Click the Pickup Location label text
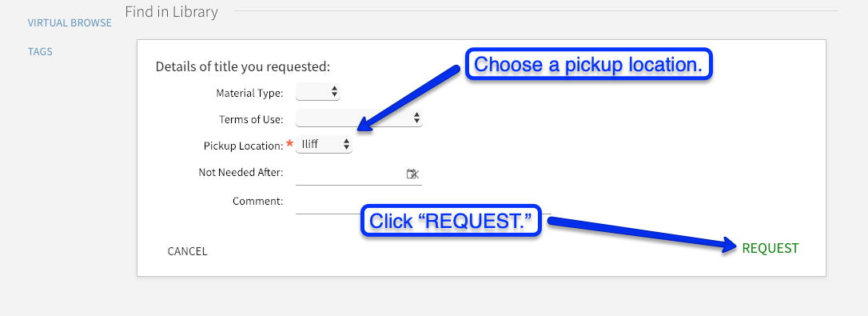Image resolution: width=868 pixels, height=316 pixels. pos(244,146)
